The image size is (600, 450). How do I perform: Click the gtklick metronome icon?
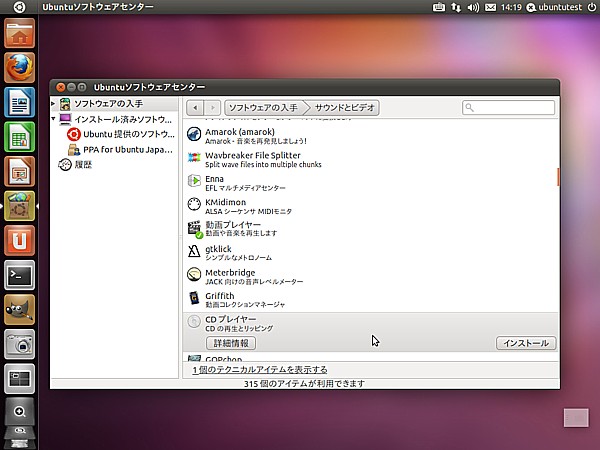pyautogui.click(x=194, y=251)
